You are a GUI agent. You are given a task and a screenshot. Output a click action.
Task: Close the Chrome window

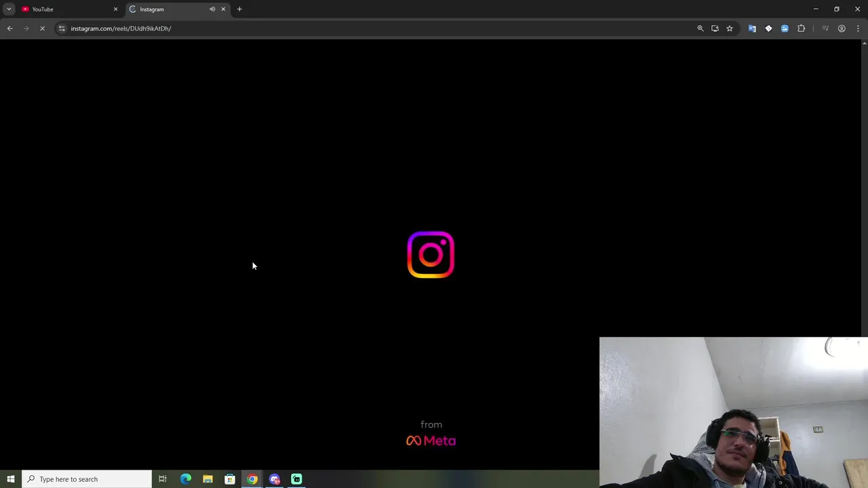857,9
